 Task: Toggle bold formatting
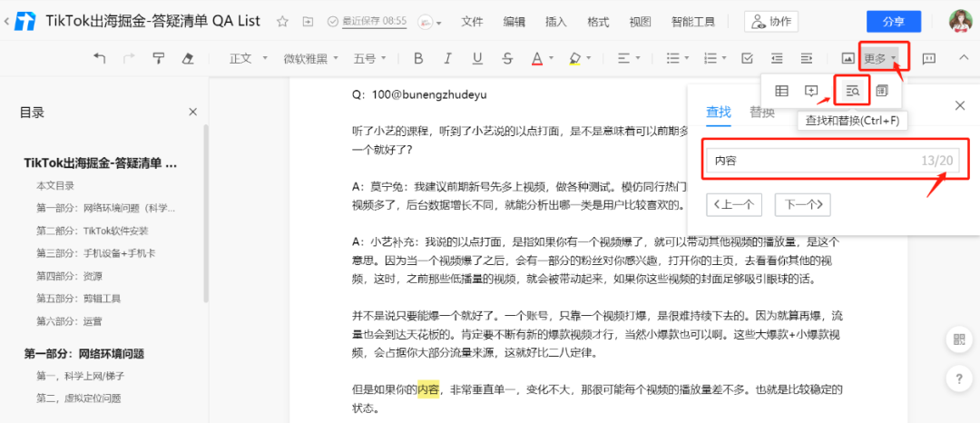click(x=418, y=58)
